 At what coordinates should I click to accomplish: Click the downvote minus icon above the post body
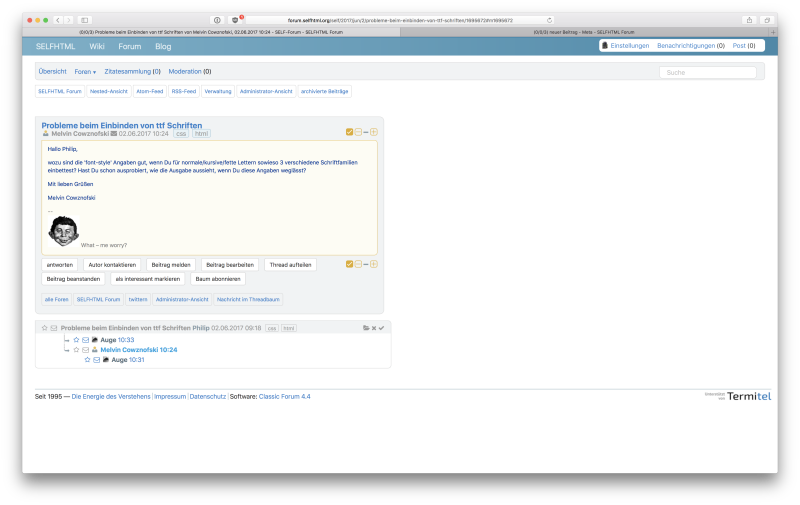(358, 132)
